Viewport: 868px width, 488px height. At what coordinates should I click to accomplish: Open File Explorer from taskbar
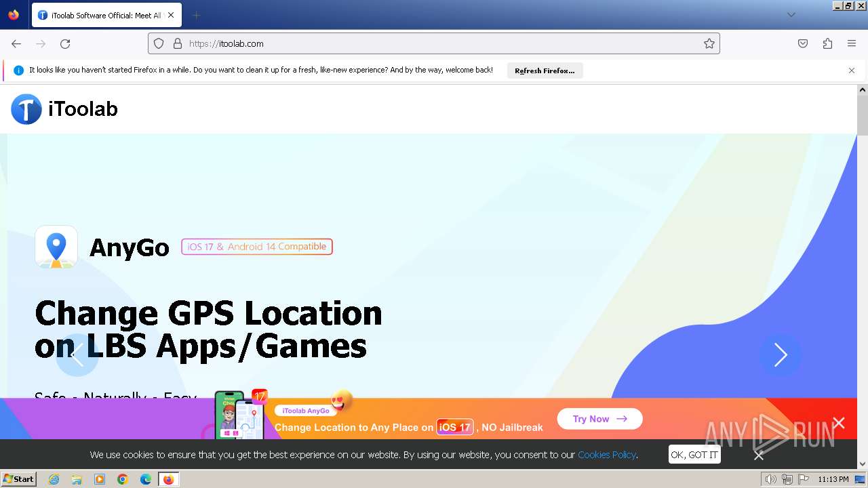pyautogui.click(x=77, y=479)
